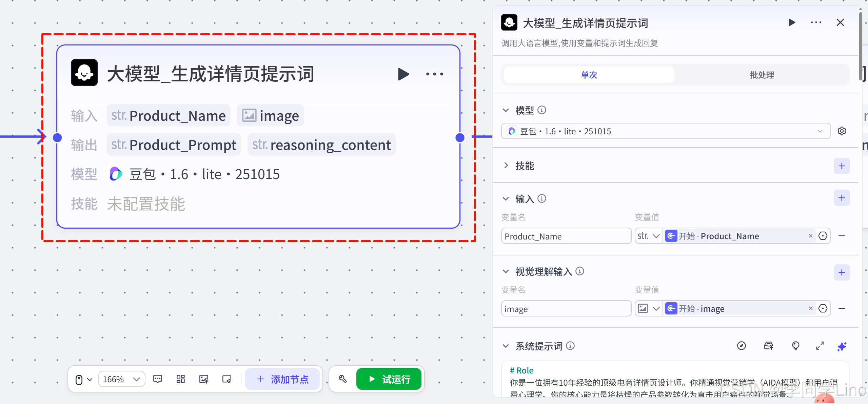Click the lightbulb icon in the system prompt header

795,346
